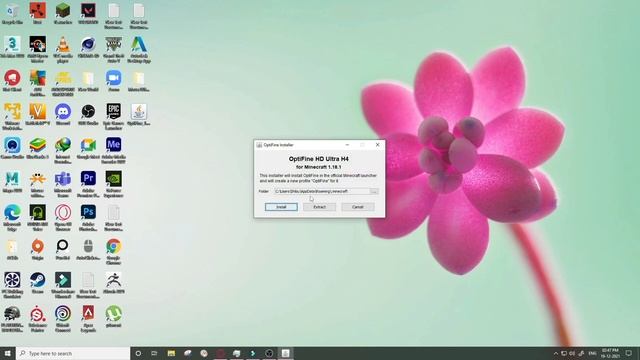The width and height of the screenshot is (640, 360).
Task: Select the Internet Download Manager icon
Action: pyautogui.click(x=63, y=151)
